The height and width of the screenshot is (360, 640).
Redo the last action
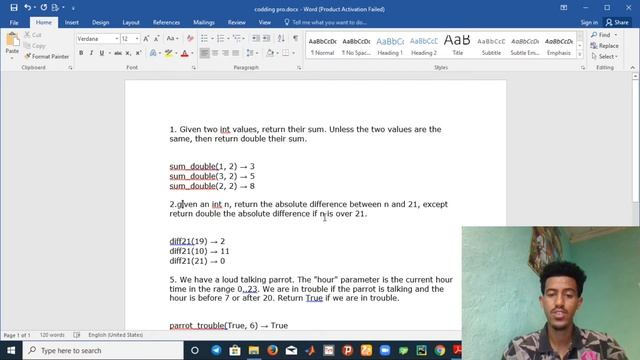pyautogui.click(x=44, y=7)
